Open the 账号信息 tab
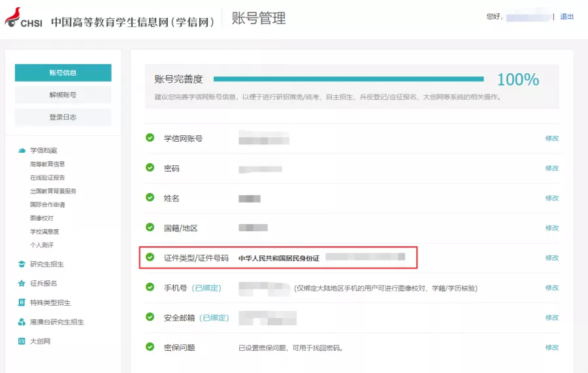The width and height of the screenshot is (588, 373). tap(63, 73)
